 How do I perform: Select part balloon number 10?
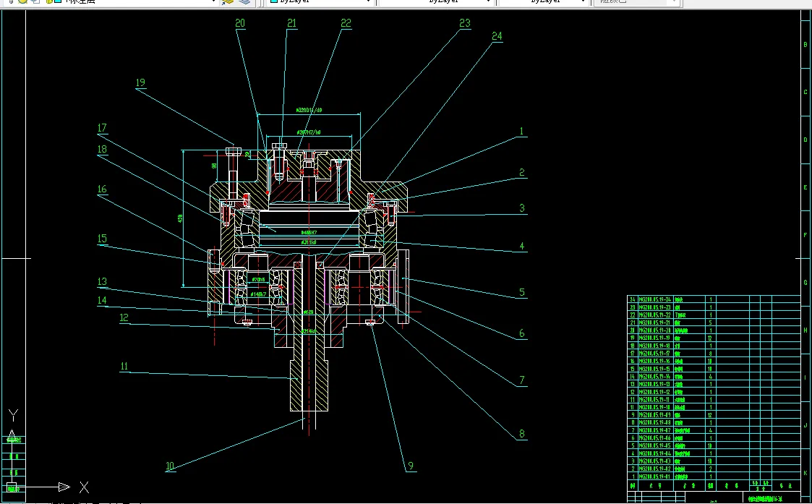point(170,466)
